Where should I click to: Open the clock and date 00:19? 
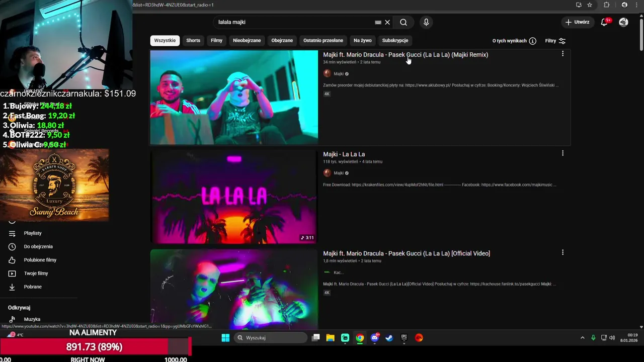pyautogui.click(x=629, y=338)
